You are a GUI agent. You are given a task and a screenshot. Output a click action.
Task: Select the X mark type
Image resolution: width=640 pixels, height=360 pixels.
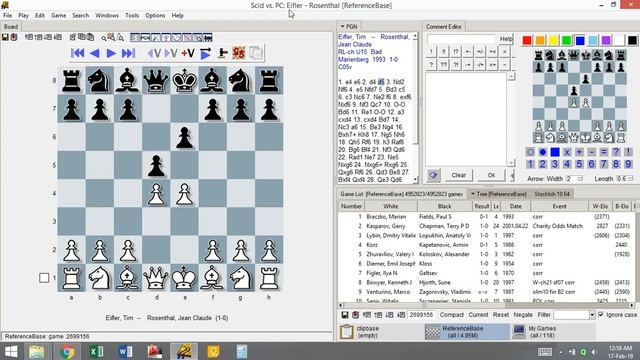567,152
